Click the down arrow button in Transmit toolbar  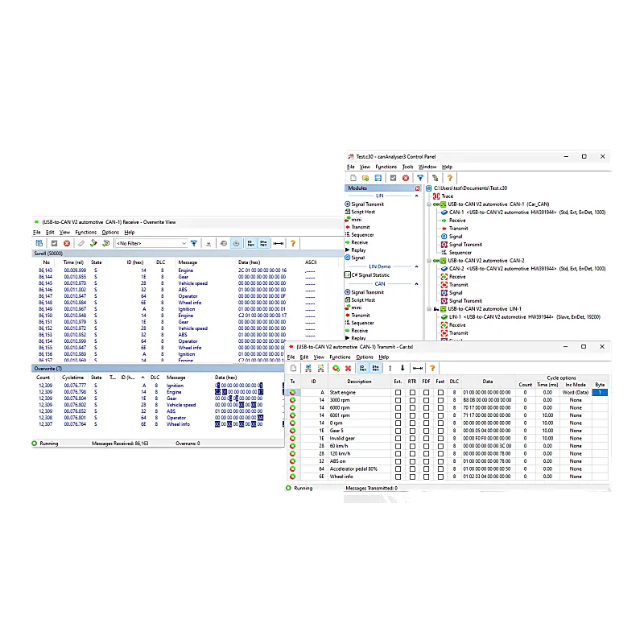click(402, 368)
